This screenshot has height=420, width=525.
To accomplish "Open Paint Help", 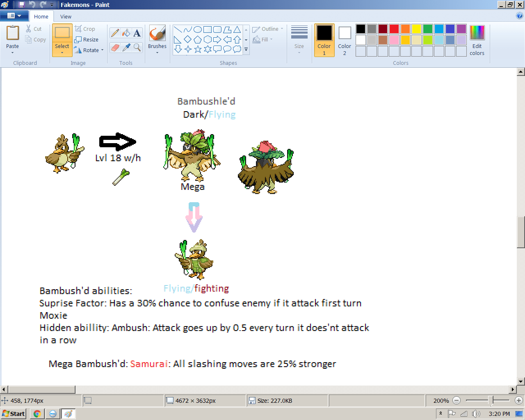I will pos(520,16).
